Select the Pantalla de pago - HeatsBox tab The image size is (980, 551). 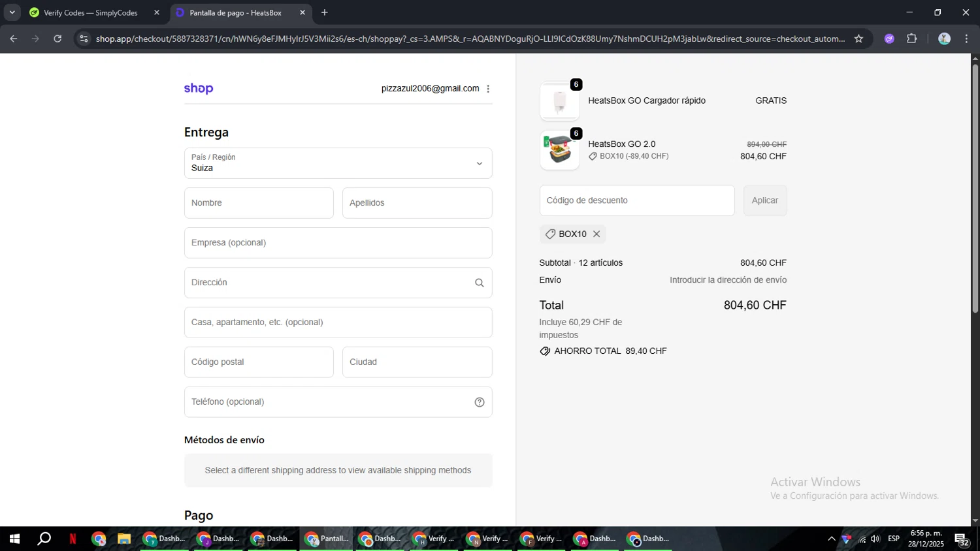[x=235, y=12]
